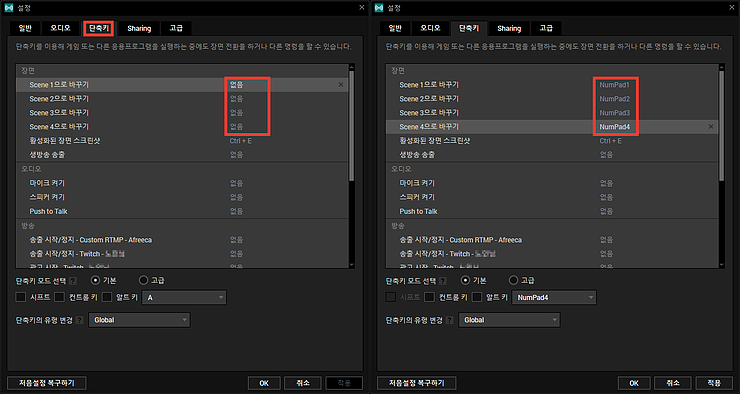
Task: Select Custom RTMP - Afreeca row, left window
Action: pyautogui.click(x=182, y=240)
